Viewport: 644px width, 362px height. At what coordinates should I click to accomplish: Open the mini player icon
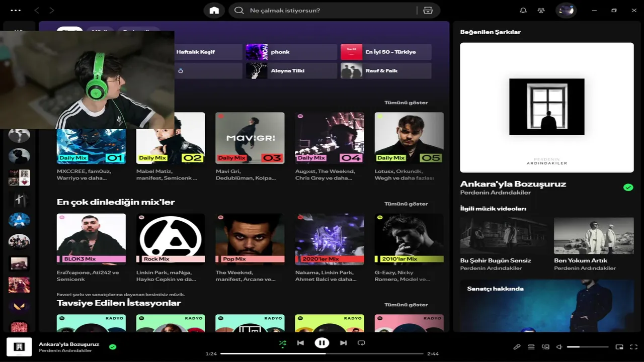tap(619, 347)
